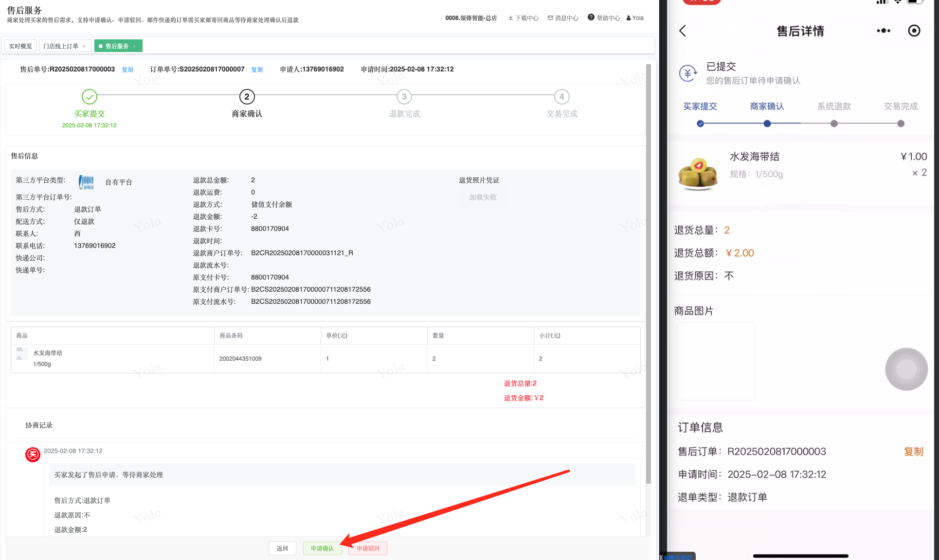Open the download center
The width and height of the screenshot is (939, 560).
point(523,18)
